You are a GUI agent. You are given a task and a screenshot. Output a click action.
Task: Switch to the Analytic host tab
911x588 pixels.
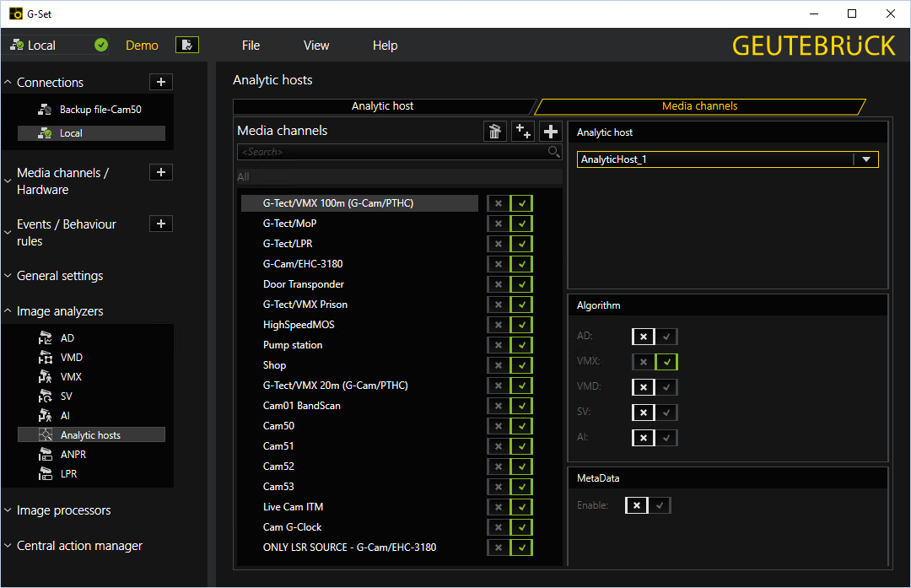pyautogui.click(x=382, y=106)
